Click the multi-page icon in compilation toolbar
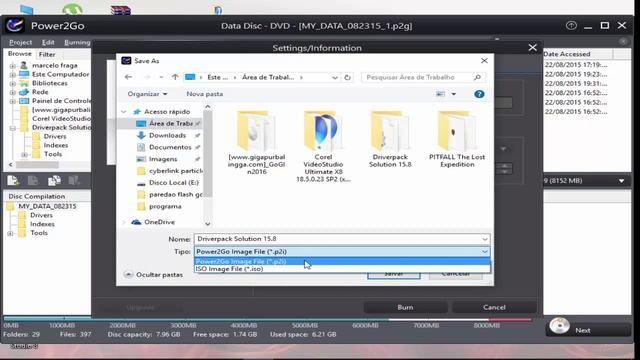The height and width of the screenshot is (360, 640). coord(54,180)
